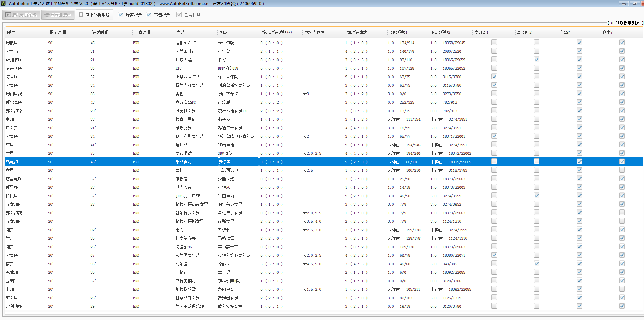Image resolution: width=644 pixels, height=320 pixels.
Task: Click the Autobetsoft logo in title bar
Action: point(3,3)
